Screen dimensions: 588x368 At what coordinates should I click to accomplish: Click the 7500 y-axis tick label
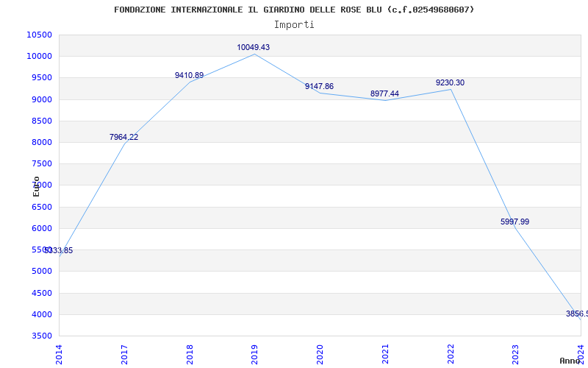[x=41, y=163]
